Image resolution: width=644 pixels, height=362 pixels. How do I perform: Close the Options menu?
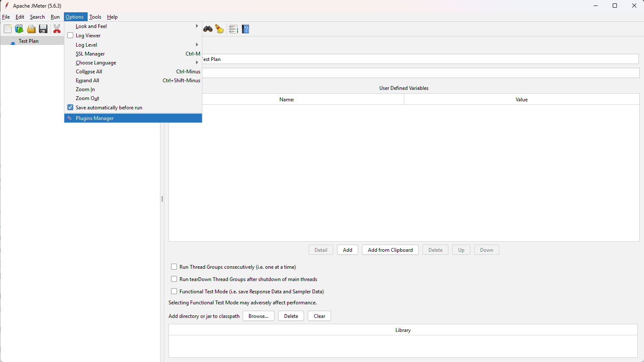click(75, 17)
